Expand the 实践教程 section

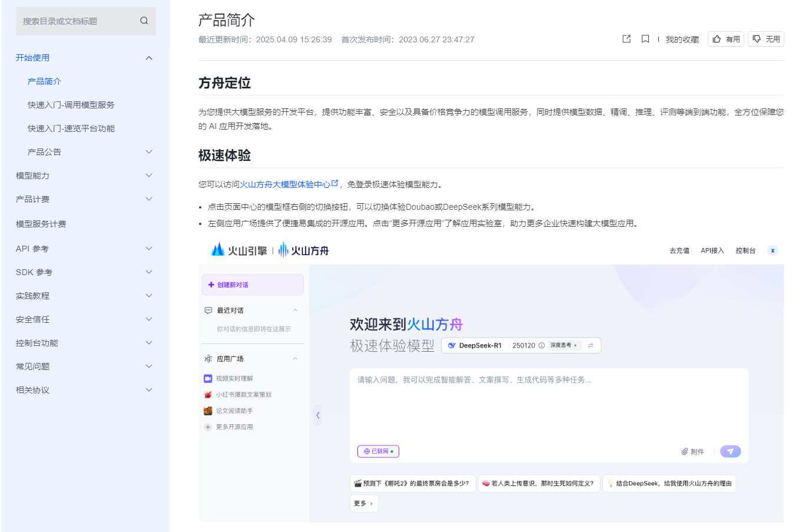149,296
